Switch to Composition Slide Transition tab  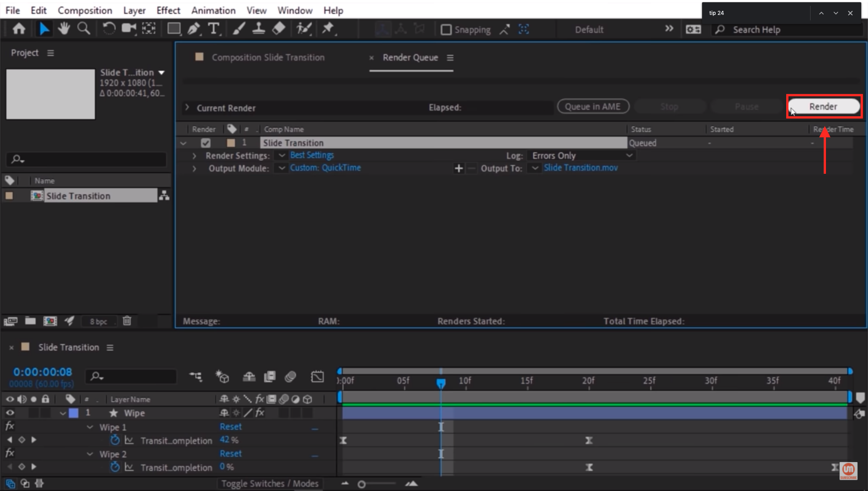point(268,57)
